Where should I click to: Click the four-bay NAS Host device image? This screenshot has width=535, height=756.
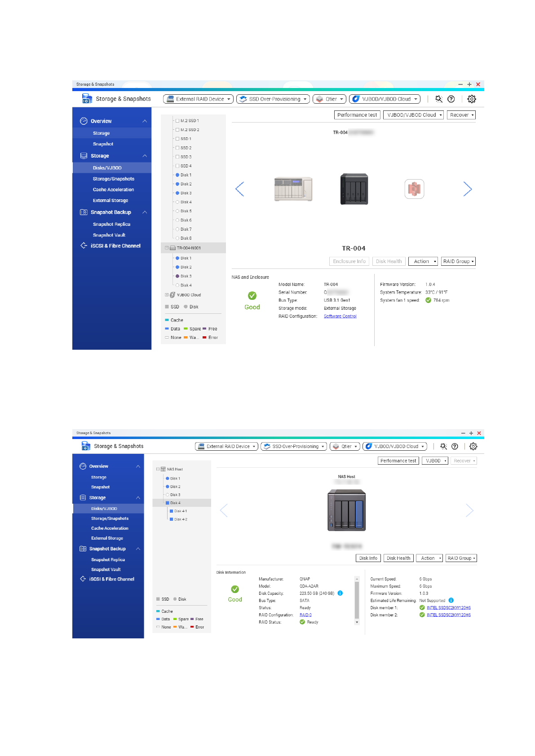click(x=346, y=510)
